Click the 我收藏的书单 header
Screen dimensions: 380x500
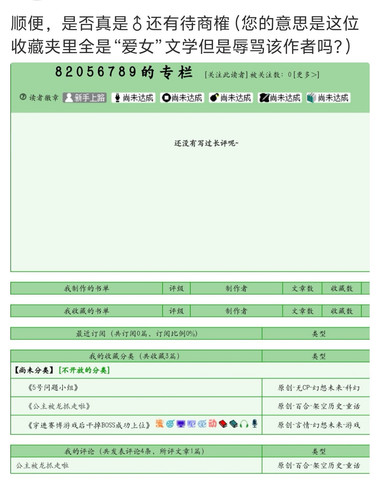pos(86,311)
